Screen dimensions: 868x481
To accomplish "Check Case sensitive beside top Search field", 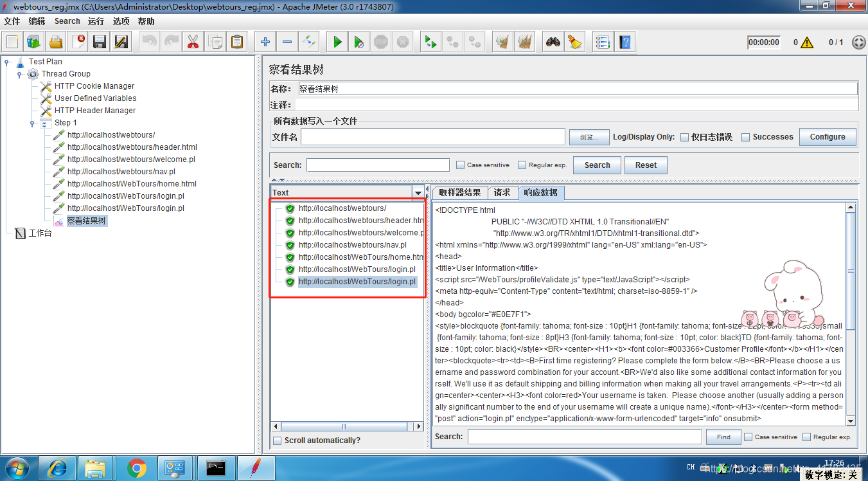I will [x=460, y=165].
